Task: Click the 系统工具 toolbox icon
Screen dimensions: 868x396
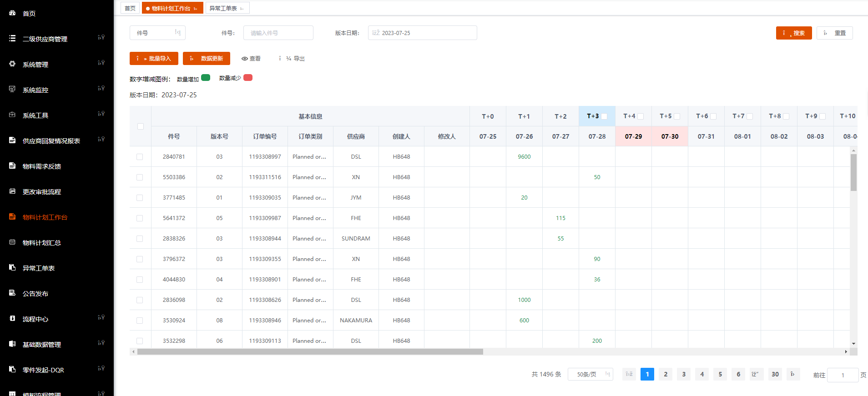Action: click(x=12, y=115)
